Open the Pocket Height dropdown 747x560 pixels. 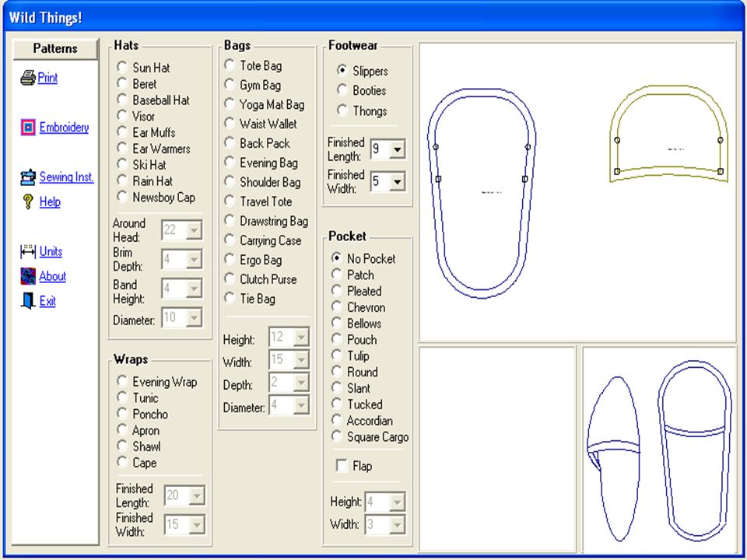[397, 502]
